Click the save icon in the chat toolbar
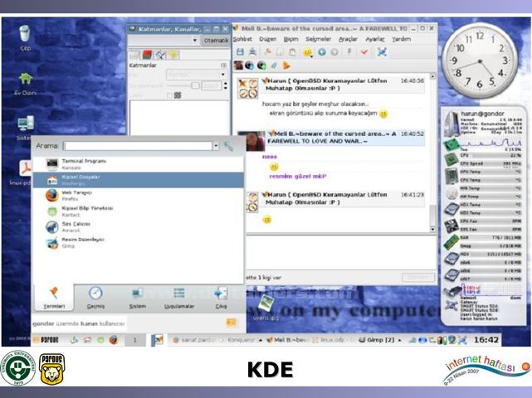Viewport: 532px width, 398px height. click(x=241, y=51)
